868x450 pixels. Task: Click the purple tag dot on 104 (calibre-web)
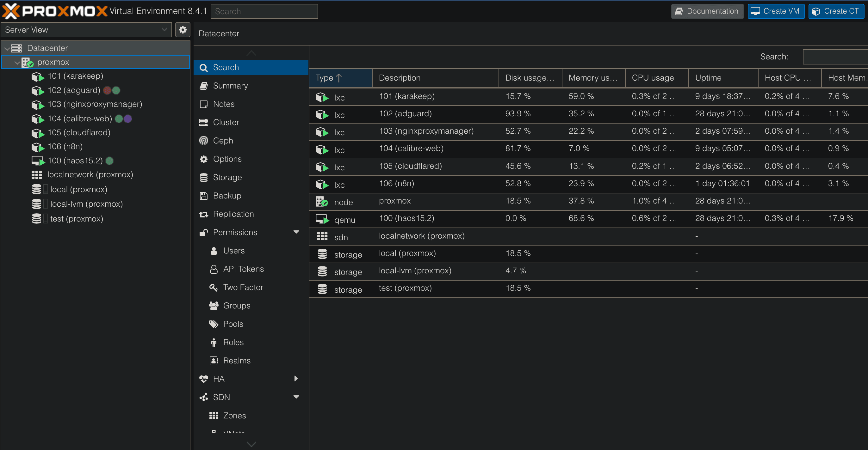[x=128, y=119]
